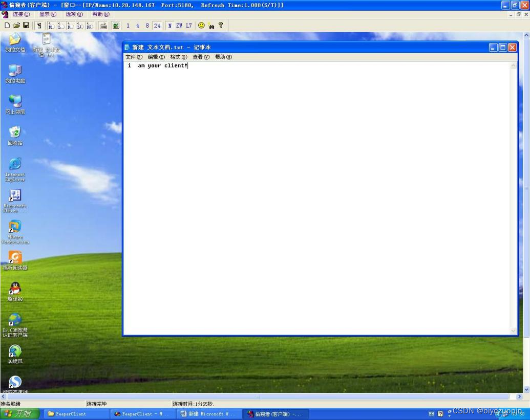Select the 福昕阅读器 desktop shortcut
530x420 pixels.
(x=15, y=260)
